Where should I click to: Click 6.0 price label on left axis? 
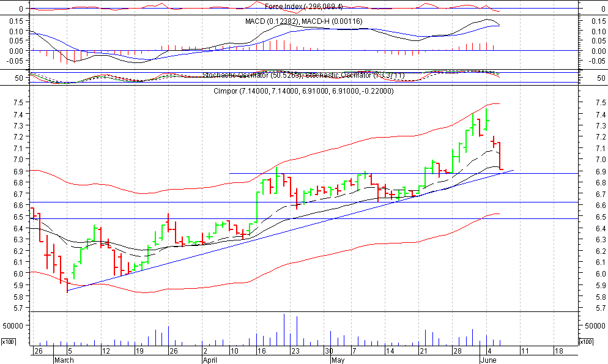pos(20,273)
